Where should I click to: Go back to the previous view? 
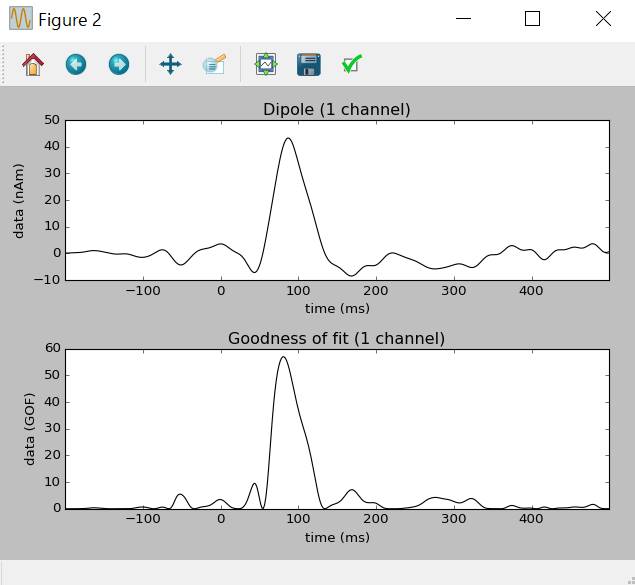pos(76,65)
